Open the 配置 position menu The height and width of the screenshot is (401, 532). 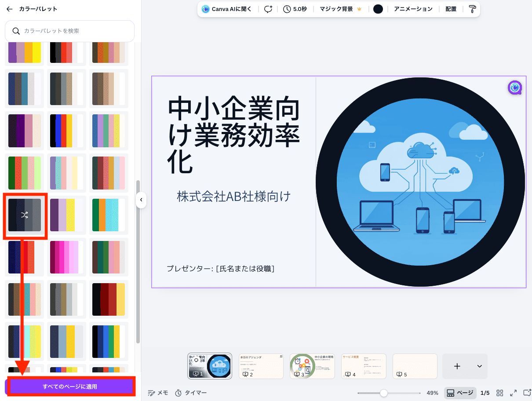[451, 9]
